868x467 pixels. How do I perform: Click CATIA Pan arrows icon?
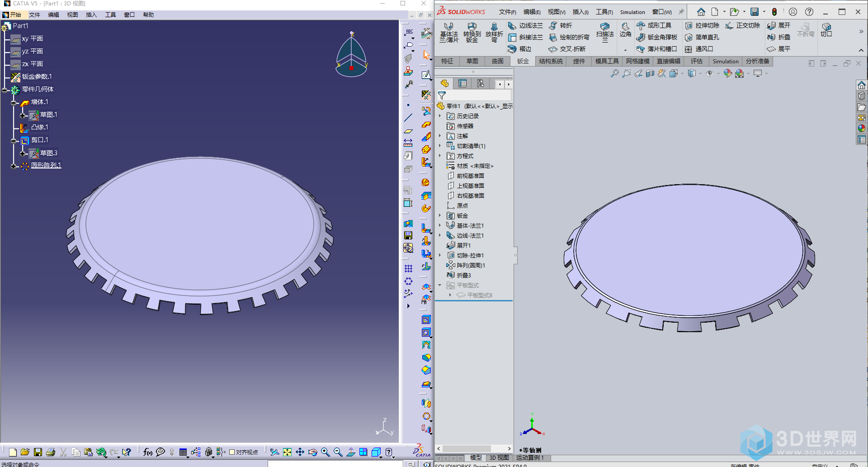pyautogui.click(x=300, y=452)
